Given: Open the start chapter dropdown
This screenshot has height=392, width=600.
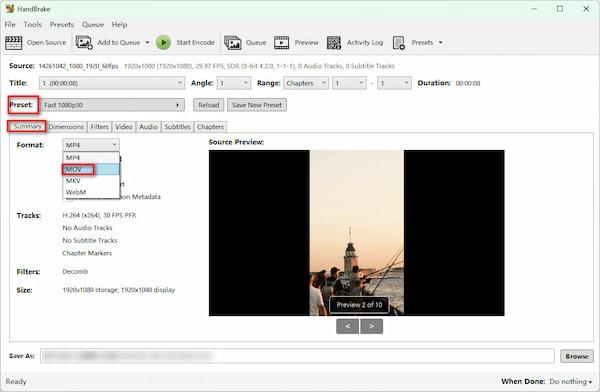Looking at the screenshot, I should coord(349,83).
